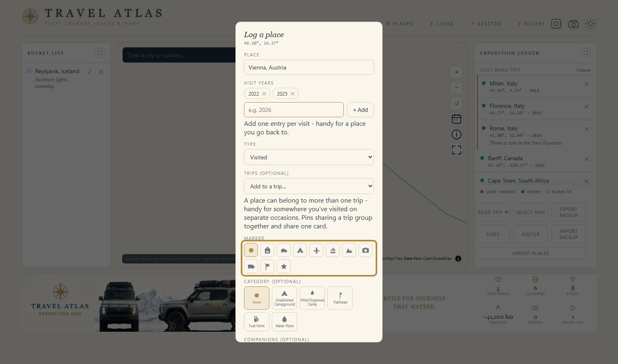Open the Instagram icon in header
The image size is (618, 364).
coord(556,24)
